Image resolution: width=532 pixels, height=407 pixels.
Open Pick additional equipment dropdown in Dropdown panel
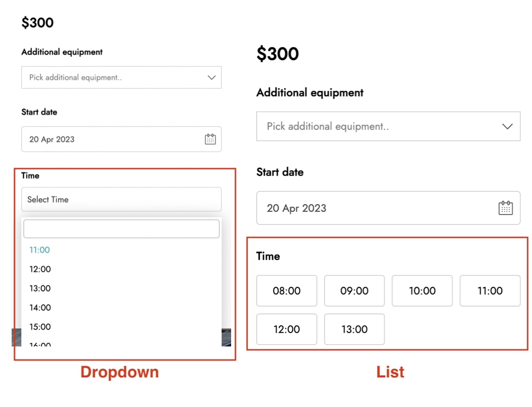pyautogui.click(x=122, y=78)
